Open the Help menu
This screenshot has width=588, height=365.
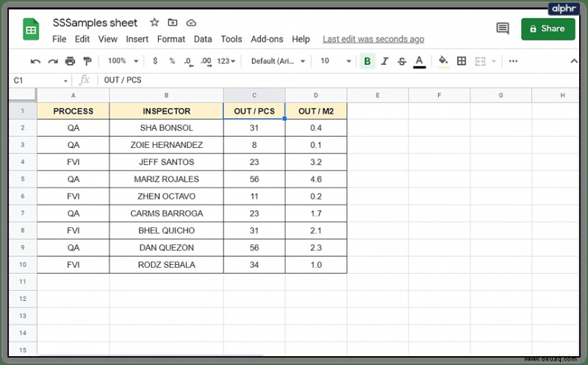301,39
